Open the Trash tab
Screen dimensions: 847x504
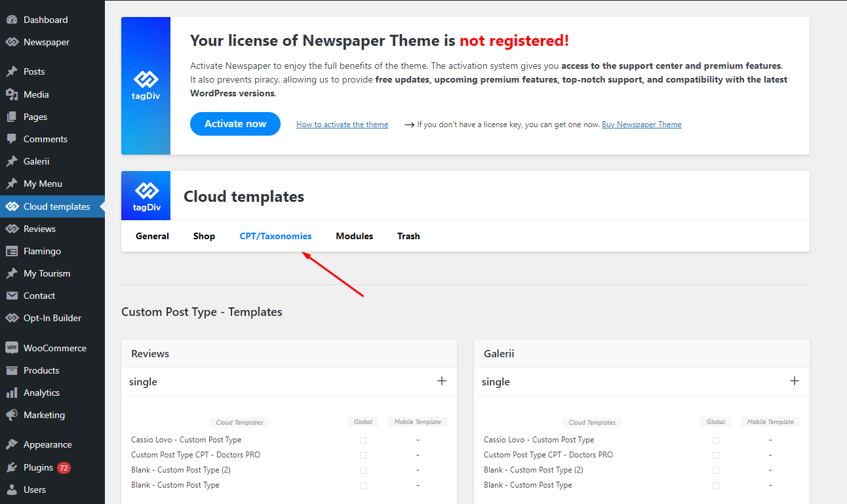coord(408,236)
